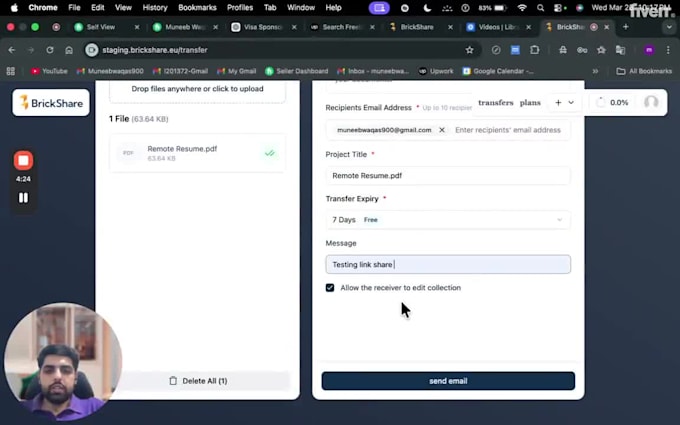
Task: Open the Profiles menu
Action: [240, 7]
